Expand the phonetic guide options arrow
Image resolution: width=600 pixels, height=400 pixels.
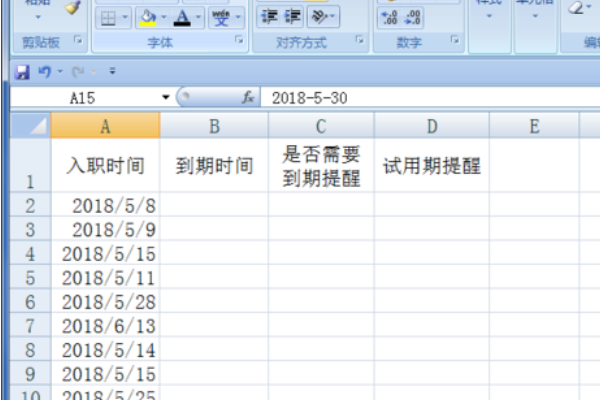238,17
